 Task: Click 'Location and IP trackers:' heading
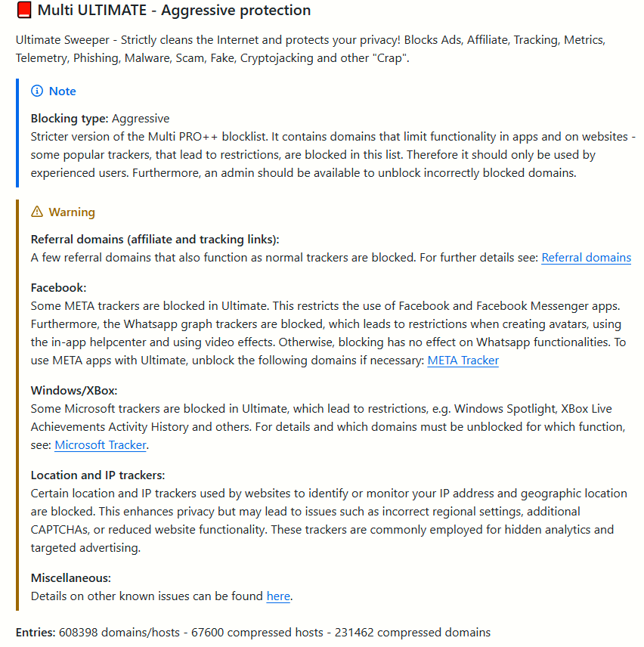pyautogui.click(x=98, y=475)
